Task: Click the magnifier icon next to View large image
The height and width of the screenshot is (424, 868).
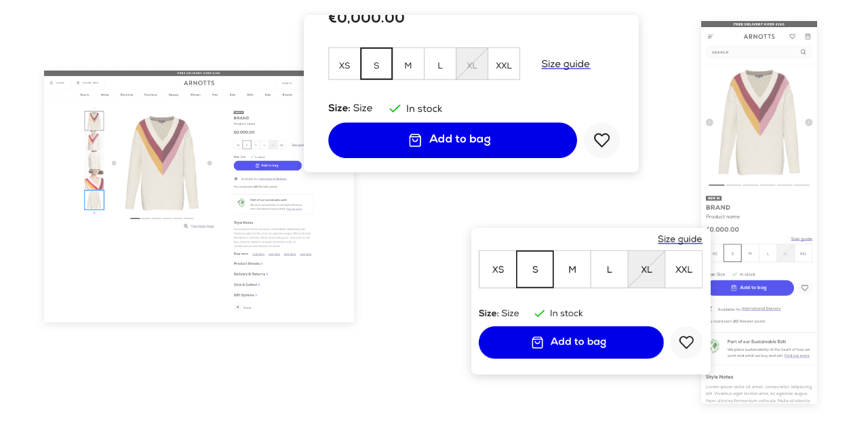Action: [x=186, y=225]
